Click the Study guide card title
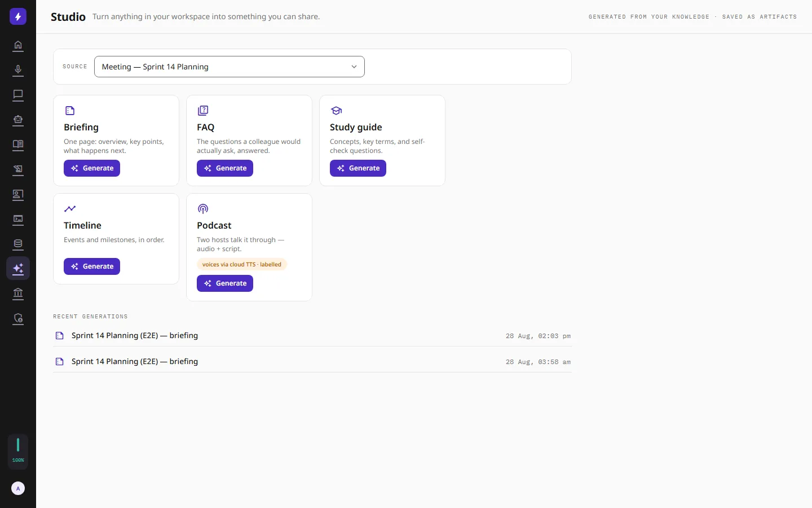 (x=356, y=127)
